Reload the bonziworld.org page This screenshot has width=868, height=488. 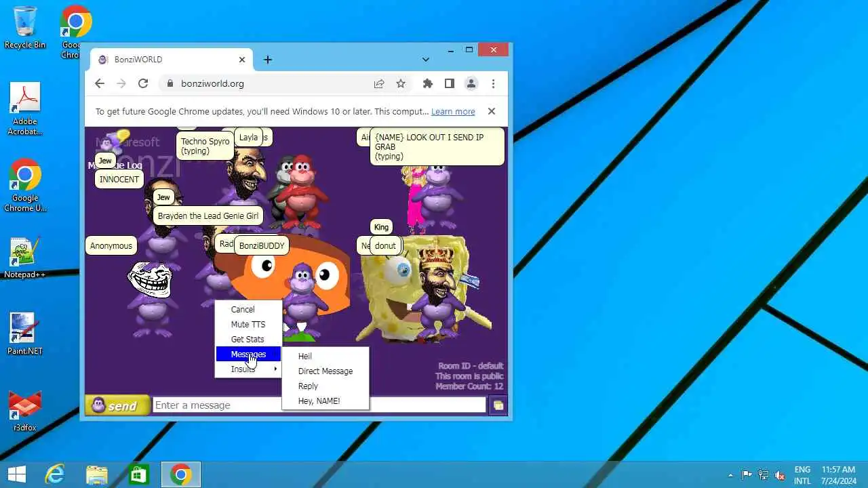click(x=143, y=83)
